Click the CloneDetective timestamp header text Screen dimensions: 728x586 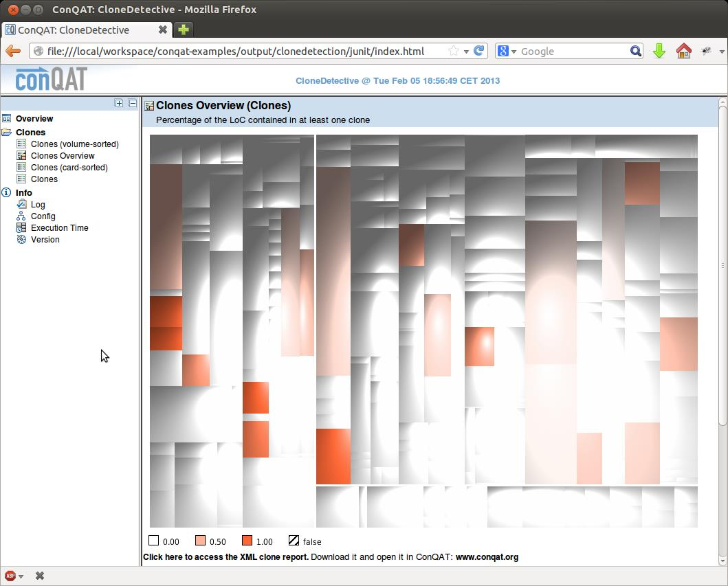(398, 81)
